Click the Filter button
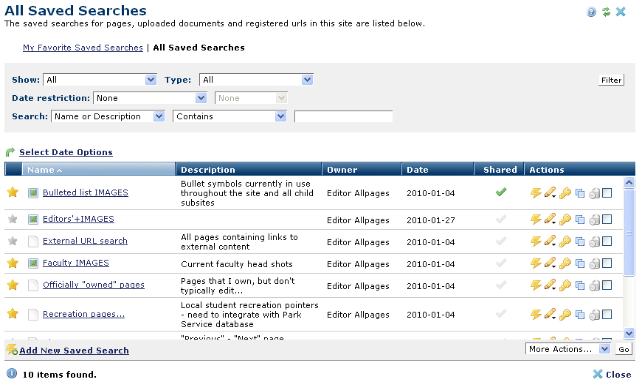642x382 pixels. click(x=611, y=80)
